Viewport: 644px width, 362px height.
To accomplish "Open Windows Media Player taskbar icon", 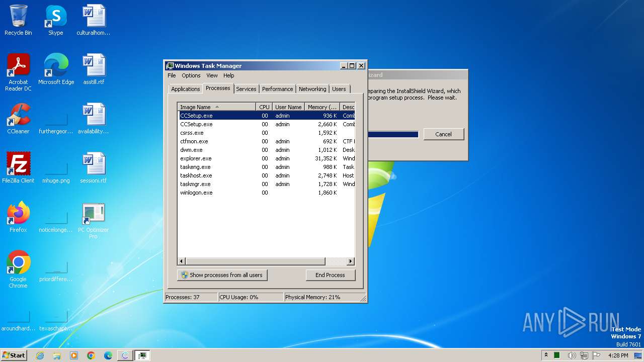I will [74, 355].
